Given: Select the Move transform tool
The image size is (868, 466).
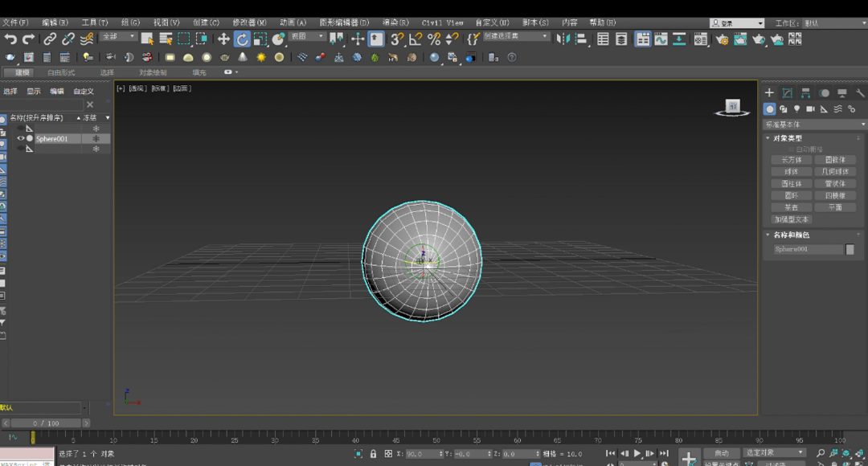Looking at the screenshot, I should pyautogui.click(x=223, y=39).
